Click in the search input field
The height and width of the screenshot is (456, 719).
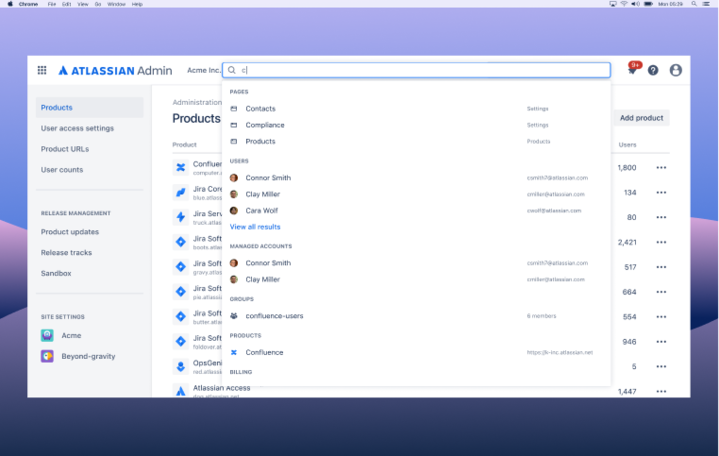[416, 70]
